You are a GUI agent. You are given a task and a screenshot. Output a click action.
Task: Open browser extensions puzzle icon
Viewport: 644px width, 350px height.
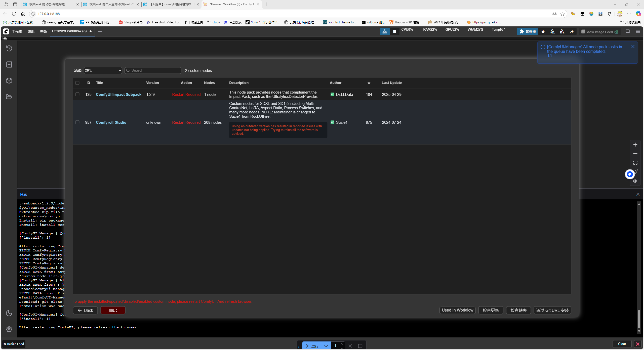tap(610, 14)
